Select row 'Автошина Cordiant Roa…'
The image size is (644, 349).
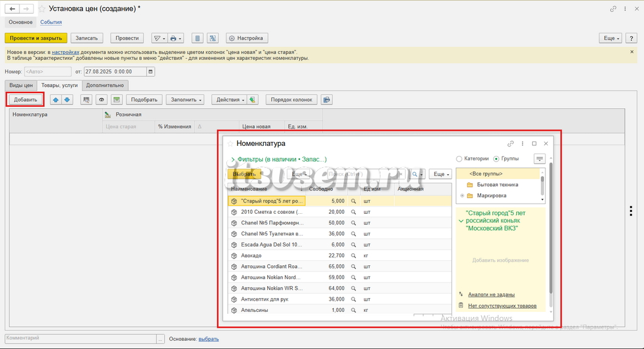[x=340, y=267]
